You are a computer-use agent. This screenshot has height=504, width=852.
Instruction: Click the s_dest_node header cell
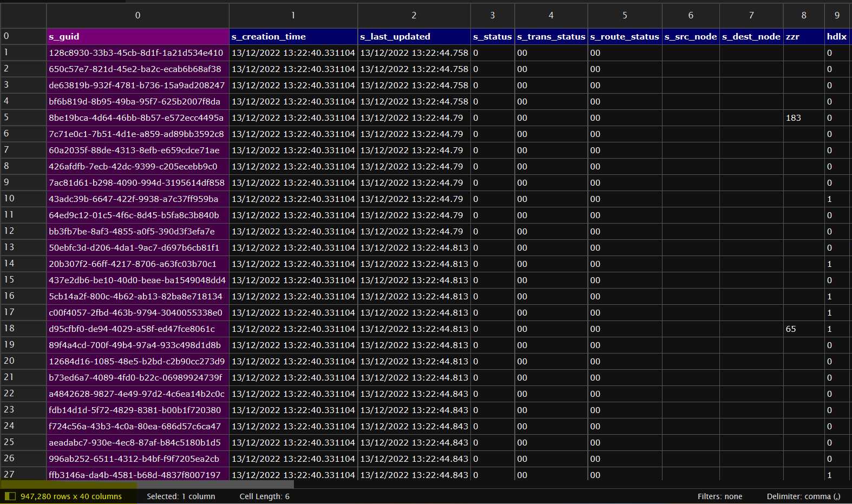(751, 36)
